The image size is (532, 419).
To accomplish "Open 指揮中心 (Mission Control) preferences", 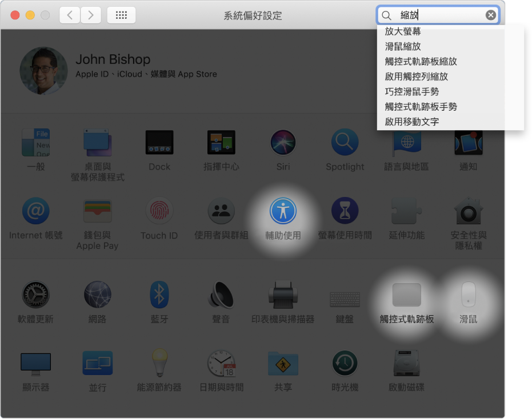I will pyautogui.click(x=221, y=142).
